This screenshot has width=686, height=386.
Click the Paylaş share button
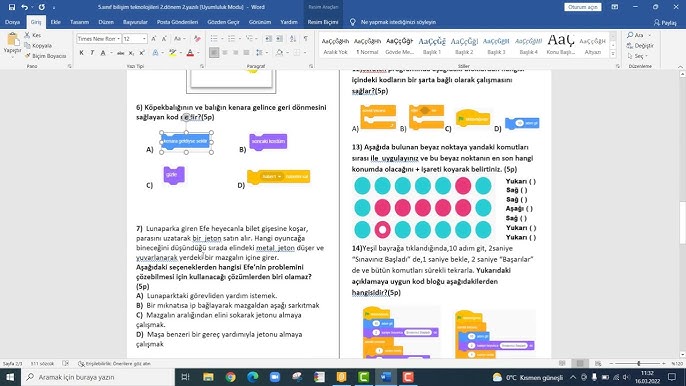(665, 22)
